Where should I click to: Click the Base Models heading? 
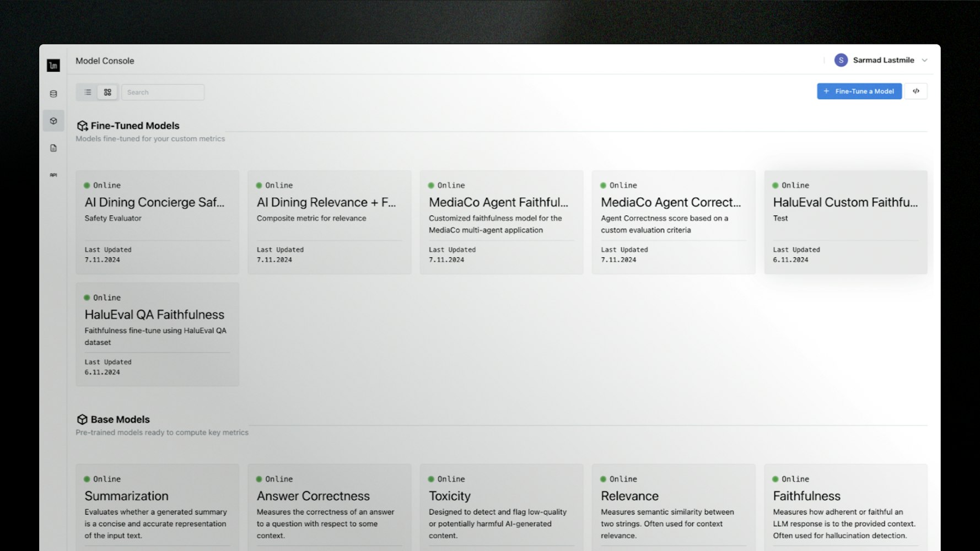[120, 419]
